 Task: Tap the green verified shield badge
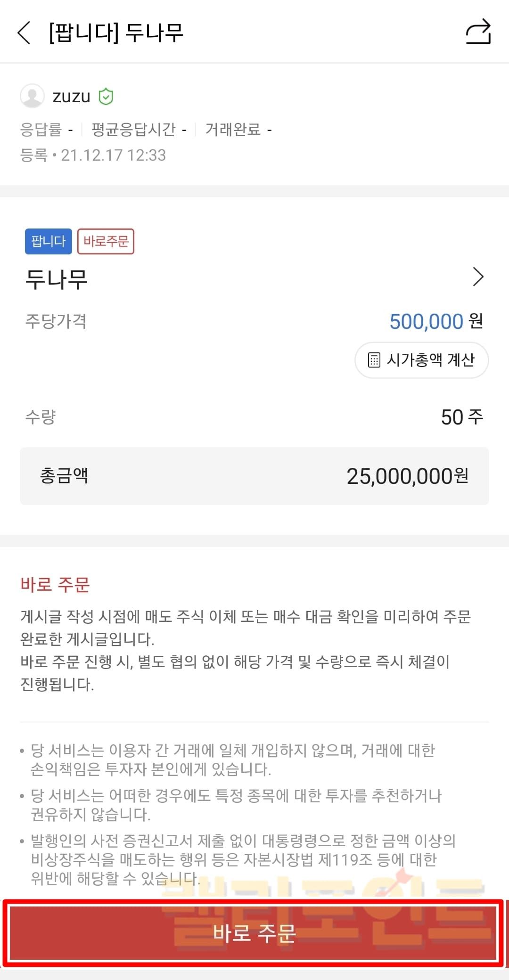(x=106, y=97)
